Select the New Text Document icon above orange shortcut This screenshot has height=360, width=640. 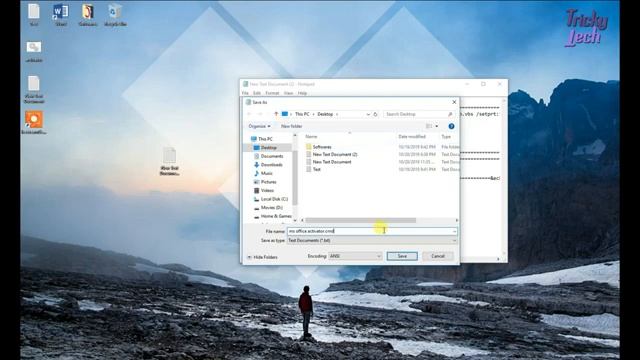pos(34,89)
